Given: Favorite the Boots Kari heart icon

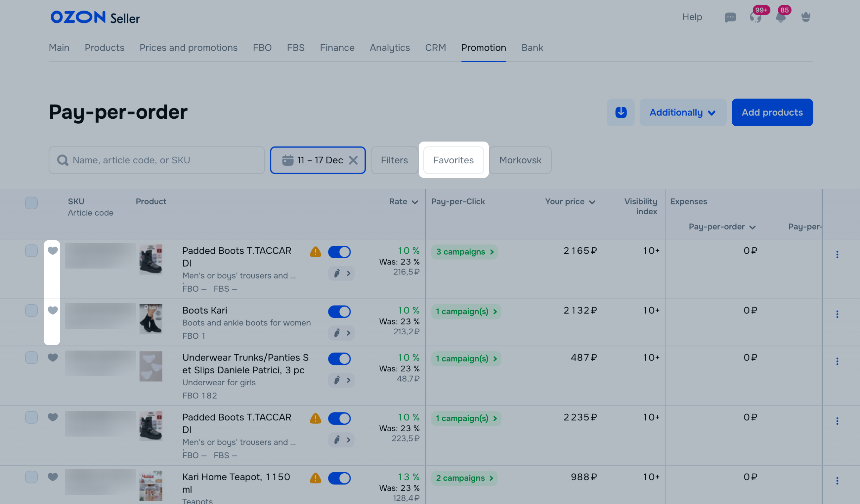Looking at the screenshot, I should [x=53, y=310].
